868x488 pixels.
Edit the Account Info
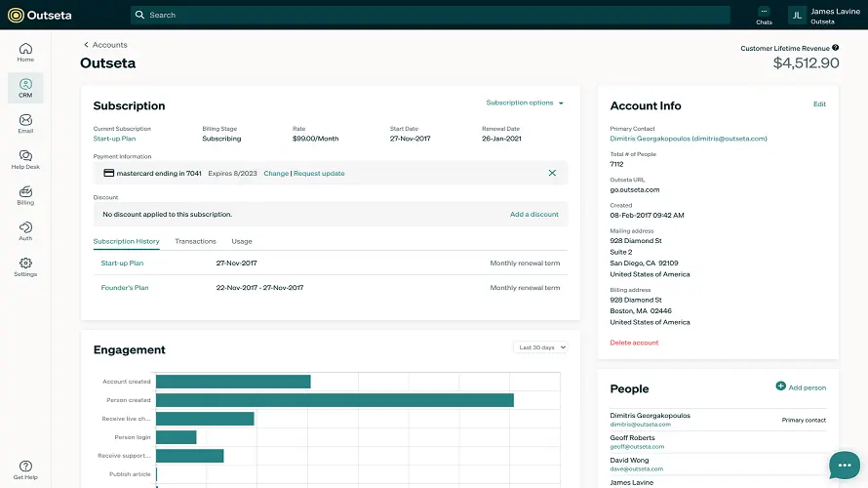pos(819,104)
